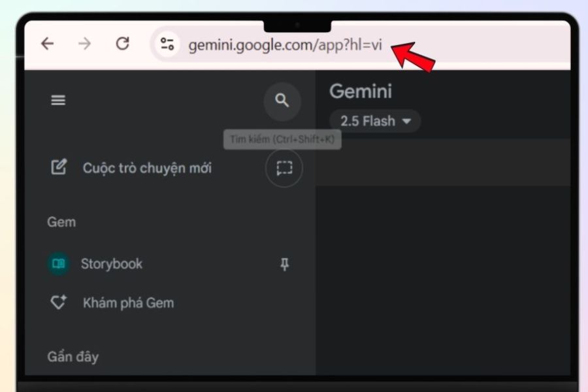Screen dimensions: 588x392
Task: Click the arrow beside 2.5 Flash
Action: coord(407,122)
